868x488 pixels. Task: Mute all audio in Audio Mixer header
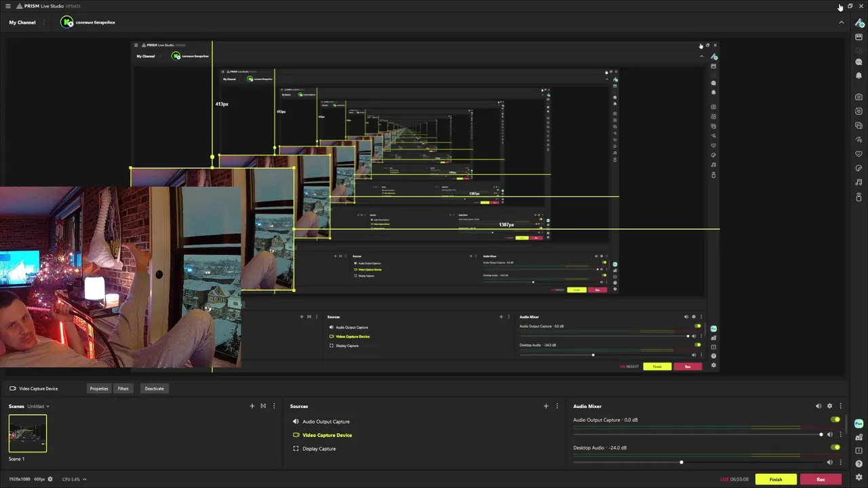[x=818, y=406]
